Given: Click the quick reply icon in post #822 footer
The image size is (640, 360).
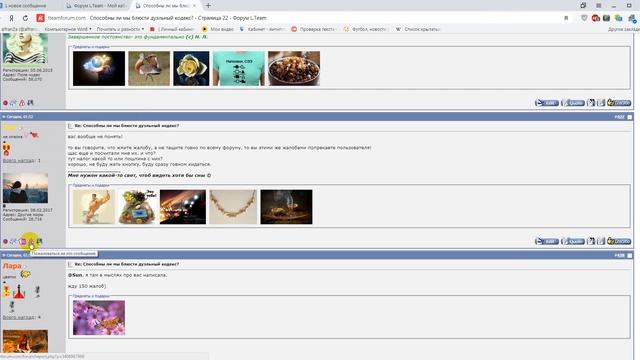Looking at the screenshot, I should tap(601, 241).
